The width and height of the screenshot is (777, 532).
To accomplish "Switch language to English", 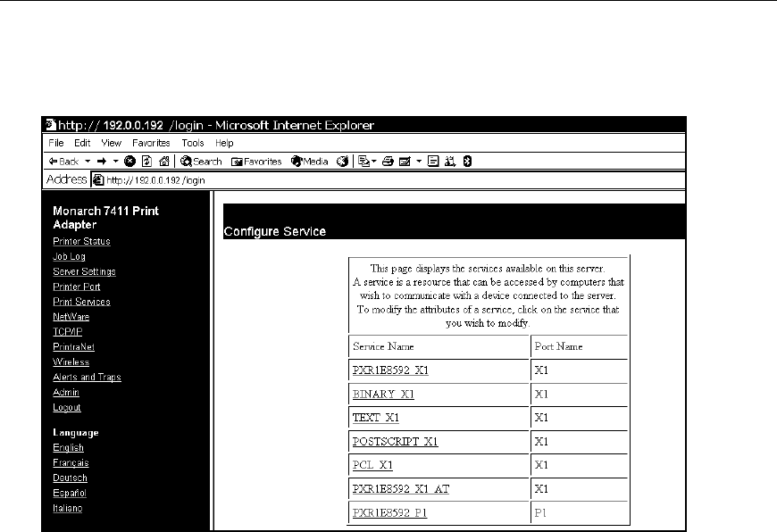I will point(68,447).
